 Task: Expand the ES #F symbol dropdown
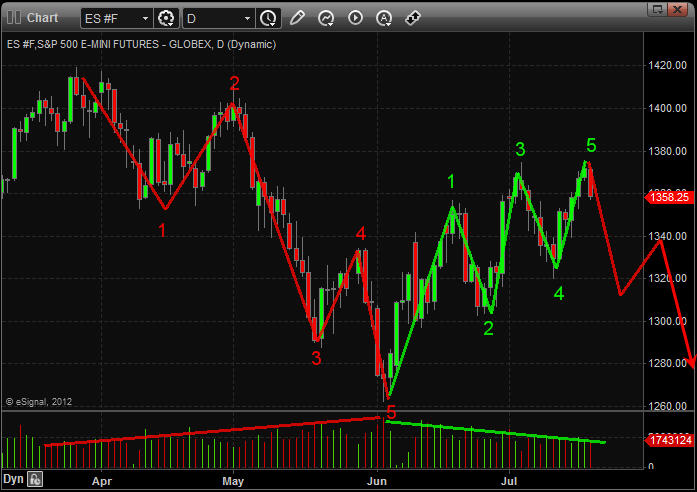point(145,18)
